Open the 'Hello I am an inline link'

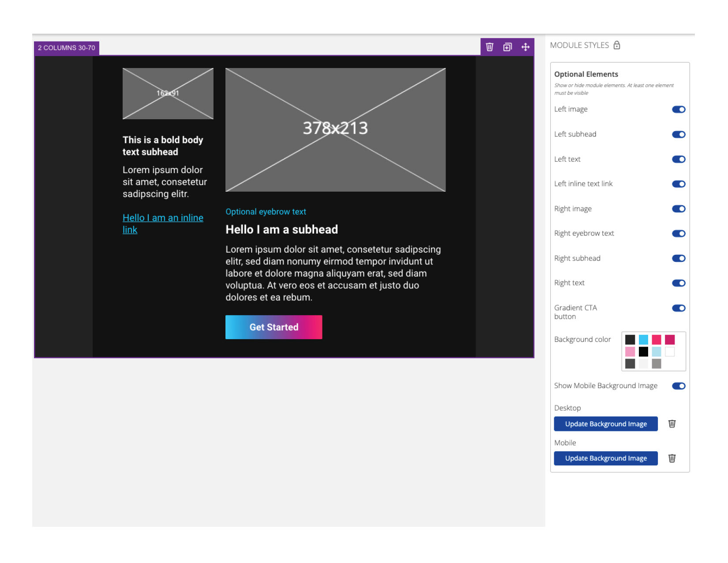pos(163,224)
